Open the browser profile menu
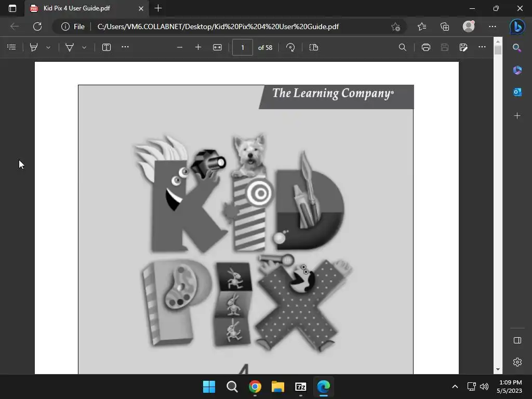The image size is (532, 399). tap(469, 26)
